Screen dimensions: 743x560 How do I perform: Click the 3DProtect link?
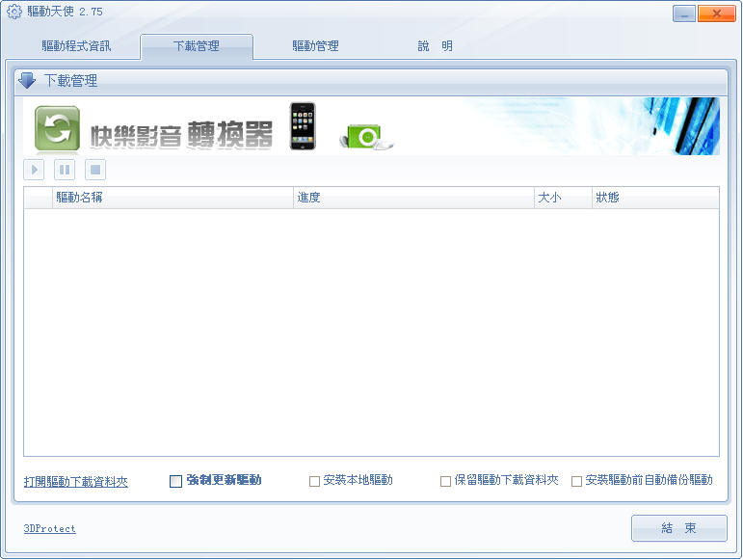pyautogui.click(x=49, y=528)
